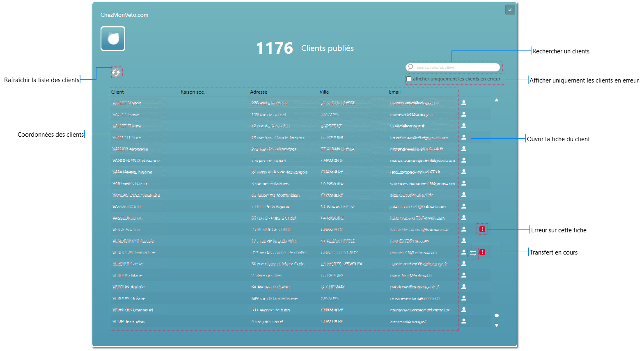The image size is (644, 351).
Task: Select the VANDERLYNDEN Marine name cell
Action: tap(136, 161)
